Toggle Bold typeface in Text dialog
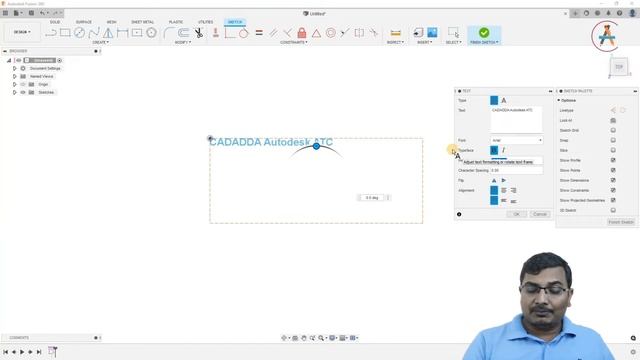Screen dimensions: 640x360 click(494, 150)
